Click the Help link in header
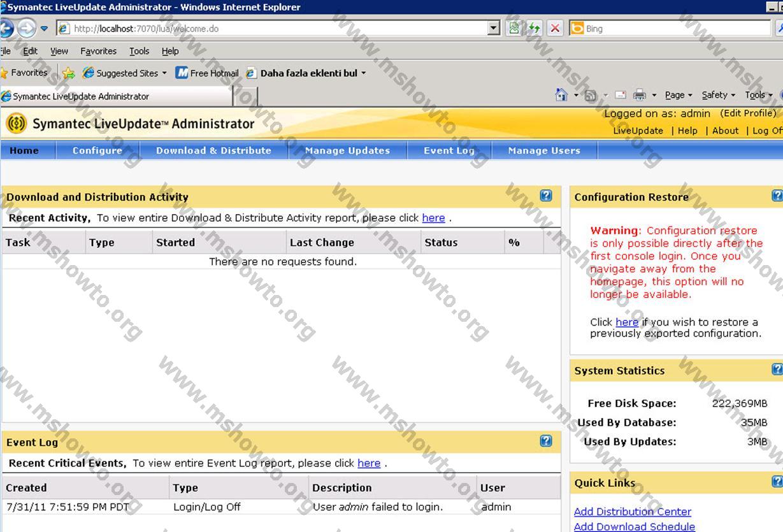Viewport: 783px width, 532px height. click(687, 130)
